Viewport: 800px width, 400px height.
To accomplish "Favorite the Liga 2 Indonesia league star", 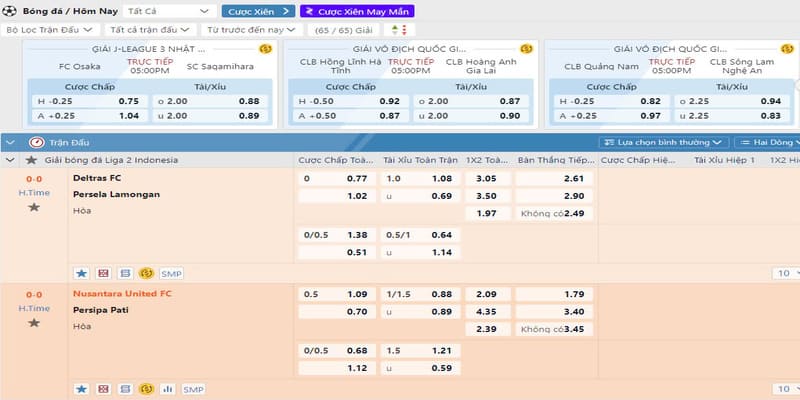I will [32, 160].
